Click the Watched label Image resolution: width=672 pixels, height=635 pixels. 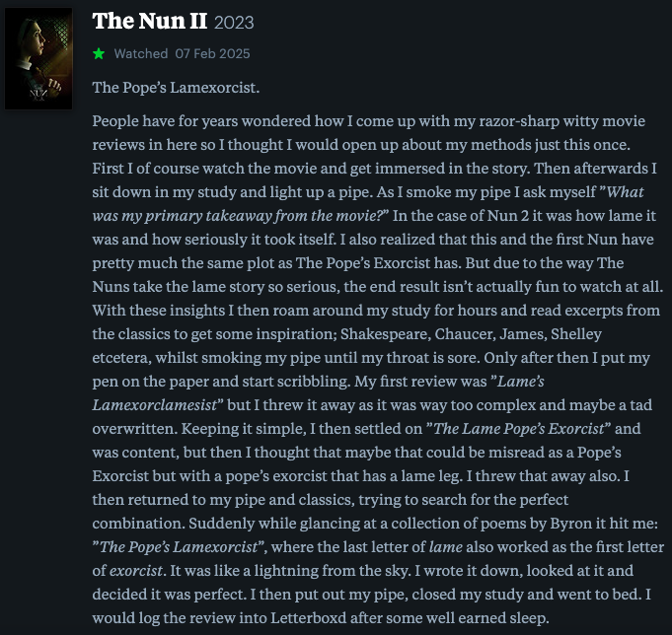tap(141, 54)
